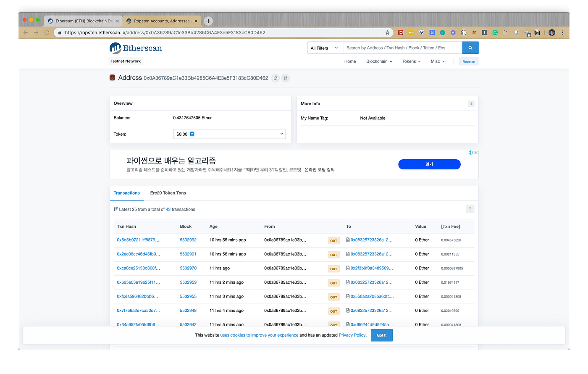Open To address 0x550a2a2b85a6dfc
Viewport: 588px width, 374px height.
372,296
